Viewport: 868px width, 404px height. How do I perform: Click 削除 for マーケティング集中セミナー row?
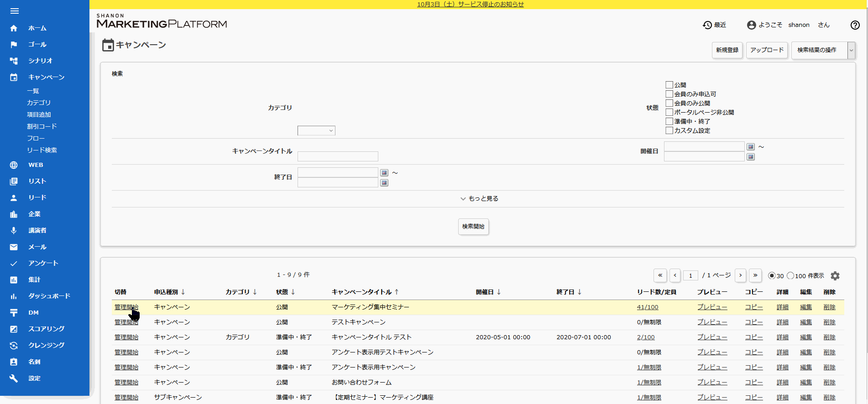(x=830, y=307)
